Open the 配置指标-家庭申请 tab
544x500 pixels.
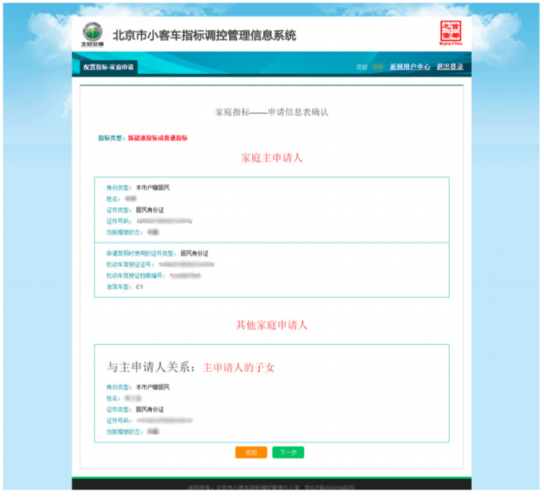pos(109,67)
